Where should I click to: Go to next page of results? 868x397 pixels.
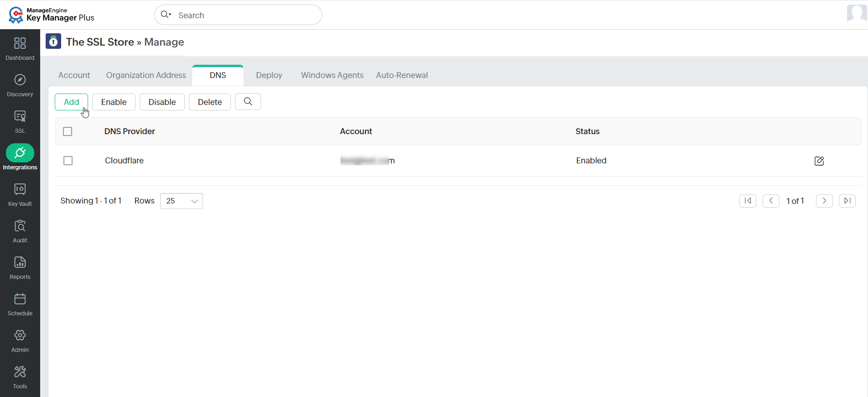824,201
